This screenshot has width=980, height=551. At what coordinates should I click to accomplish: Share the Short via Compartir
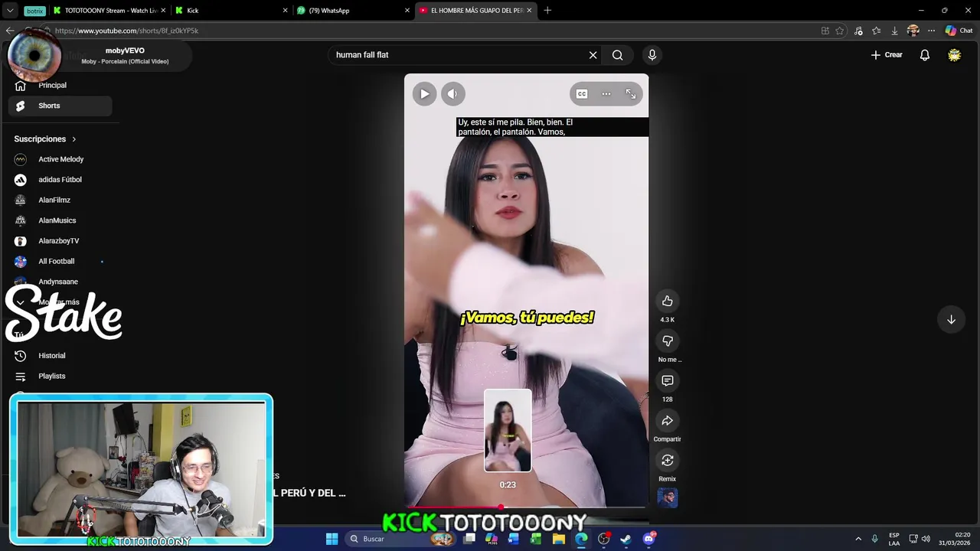668,421
